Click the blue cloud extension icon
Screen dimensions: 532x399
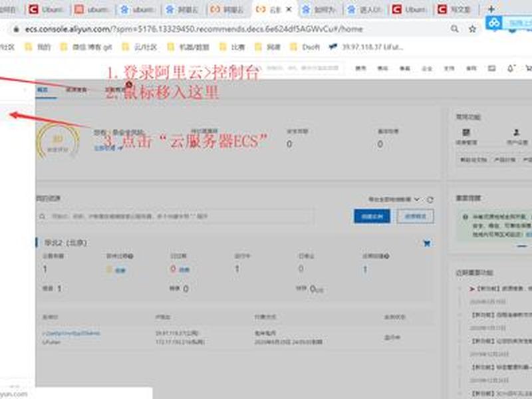pyautogui.click(x=495, y=23)
